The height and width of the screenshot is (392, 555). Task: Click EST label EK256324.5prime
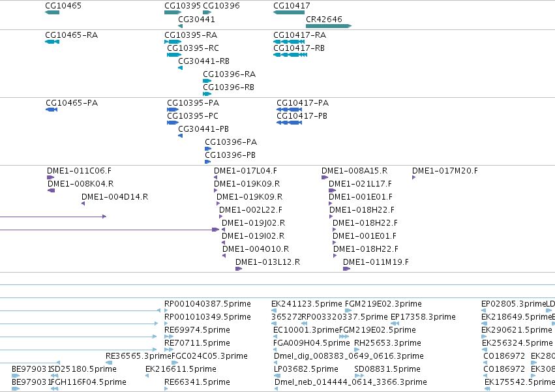click(x=517, y=344)
